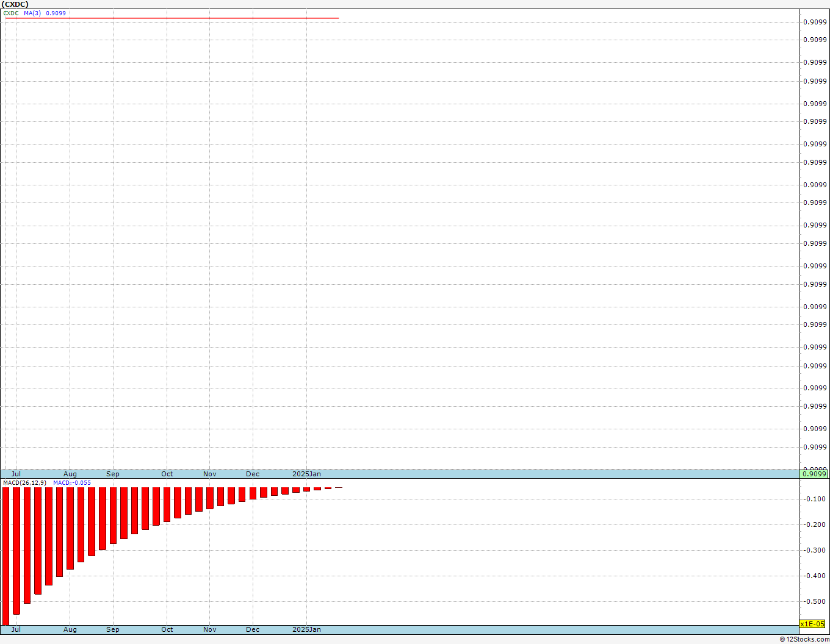Click the -0.300 MACD axis value
This screenshot has width=830, height=644.
click(815, 550)
